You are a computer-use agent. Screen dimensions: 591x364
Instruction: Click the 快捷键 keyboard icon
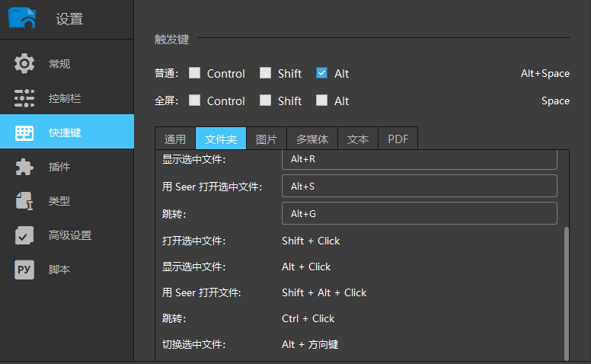click(x=24, y=133)
